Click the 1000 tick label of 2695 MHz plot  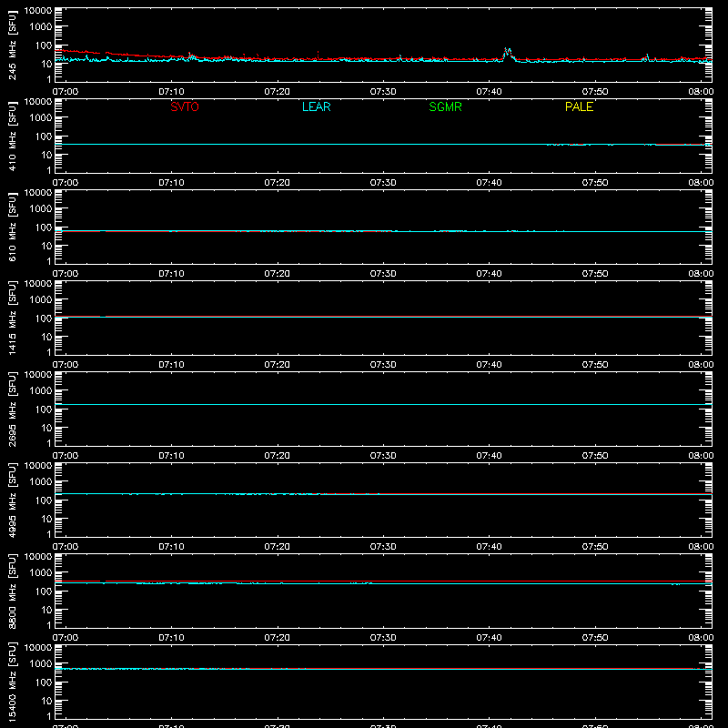[x=41, y=390]
